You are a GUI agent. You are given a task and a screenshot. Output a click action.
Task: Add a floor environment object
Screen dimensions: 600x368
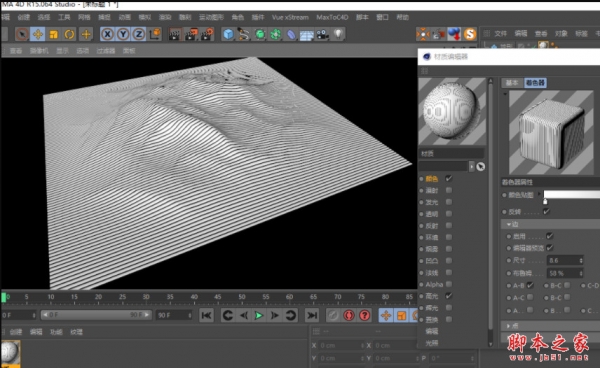307,35
